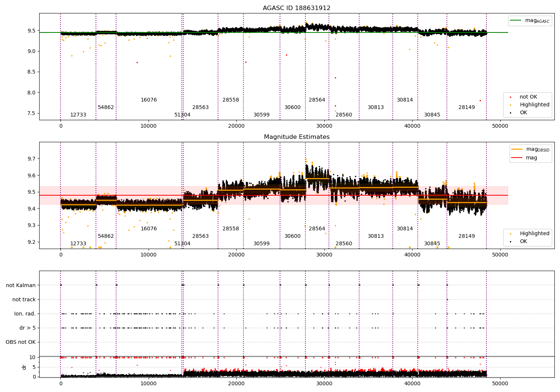Viewport: 560px width, 392px height.
Task: Click obsid label 28149 in the top plot
Action: coord(467,108)
